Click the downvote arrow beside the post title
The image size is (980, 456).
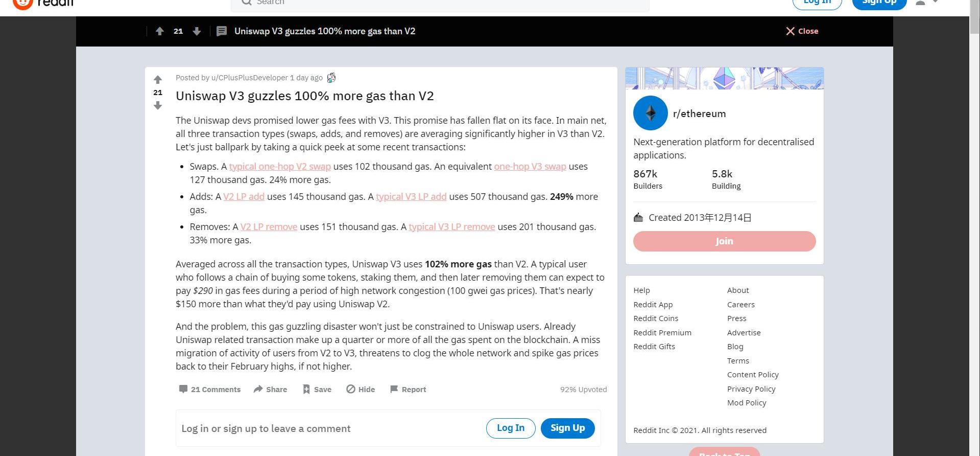158,105
